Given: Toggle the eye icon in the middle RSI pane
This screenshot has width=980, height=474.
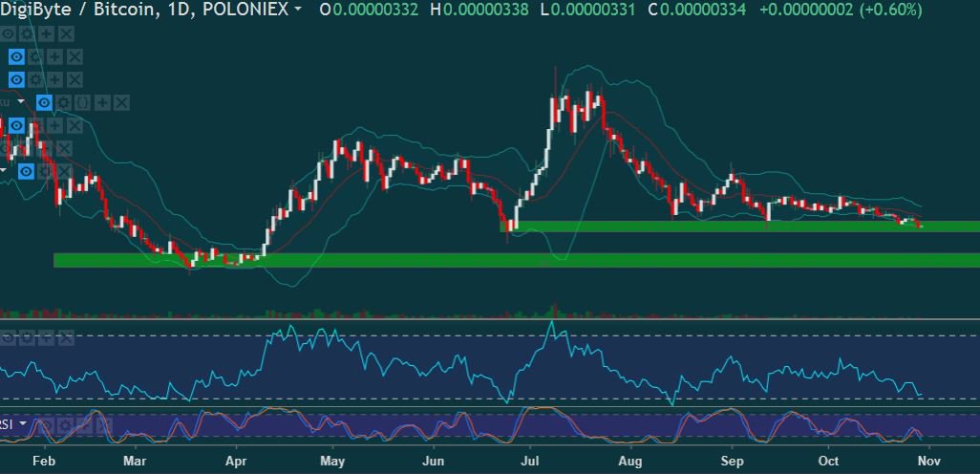Looking at the screenshot, I should 8,337.
